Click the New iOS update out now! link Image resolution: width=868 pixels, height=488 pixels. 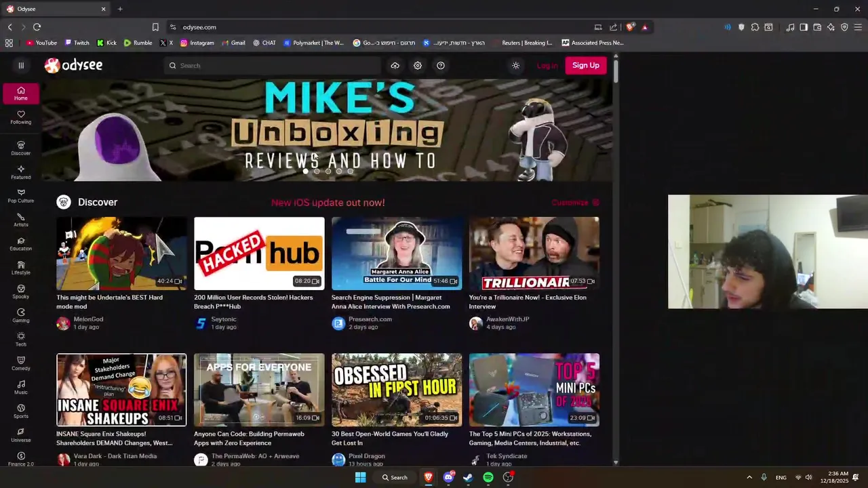328,203
